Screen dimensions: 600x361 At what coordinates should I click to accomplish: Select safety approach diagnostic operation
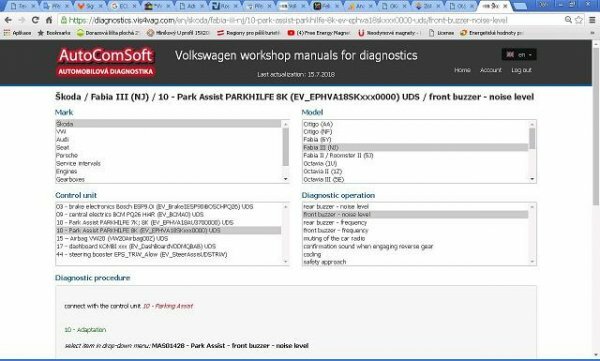(x=415, y=262)
